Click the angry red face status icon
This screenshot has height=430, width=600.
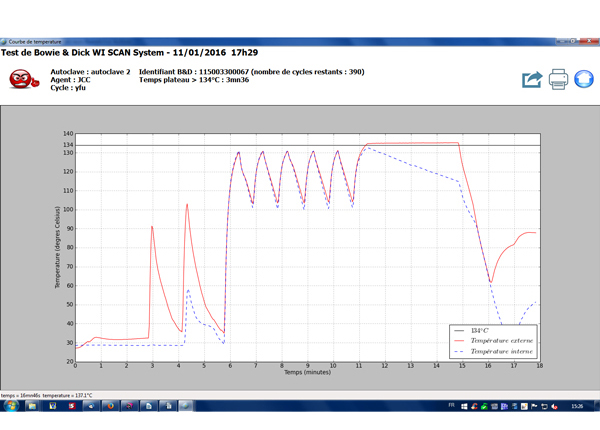24,80
